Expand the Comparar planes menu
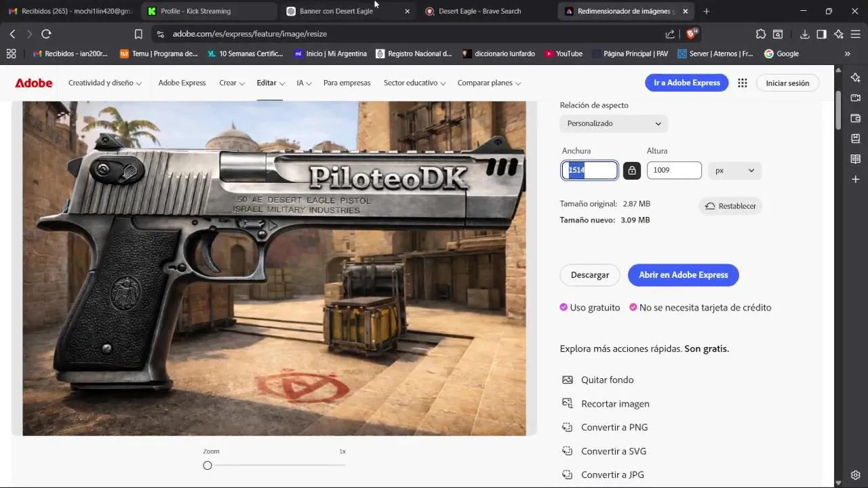868x488 pixels. (490, 83)
